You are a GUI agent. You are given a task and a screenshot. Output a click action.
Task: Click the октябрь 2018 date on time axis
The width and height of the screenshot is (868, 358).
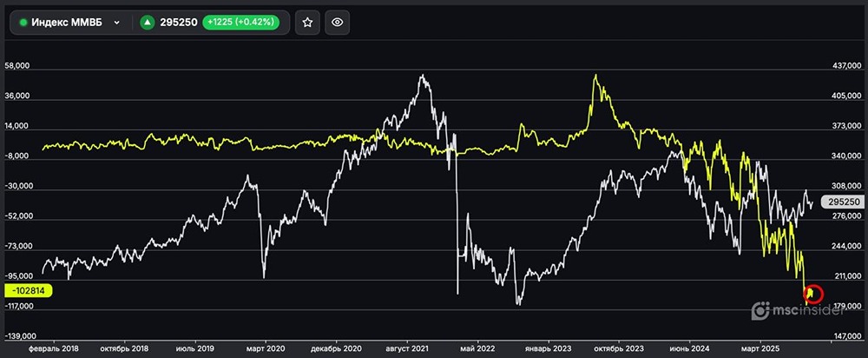(124, 349)
